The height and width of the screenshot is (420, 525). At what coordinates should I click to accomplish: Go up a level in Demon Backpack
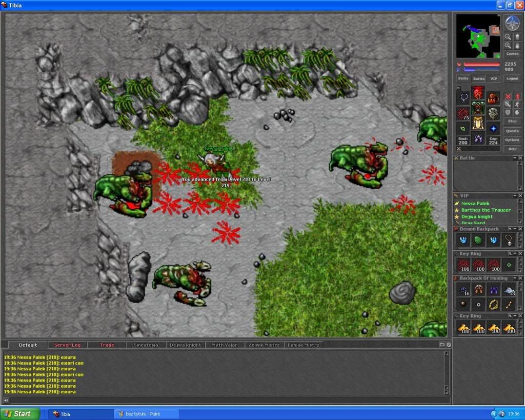[x=510, y=229]
